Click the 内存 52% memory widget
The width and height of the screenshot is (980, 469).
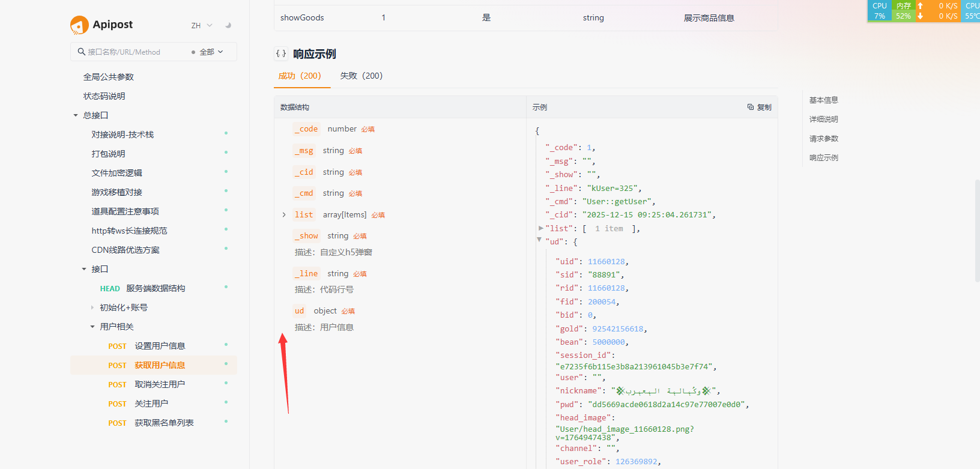(x=904, y=11)
